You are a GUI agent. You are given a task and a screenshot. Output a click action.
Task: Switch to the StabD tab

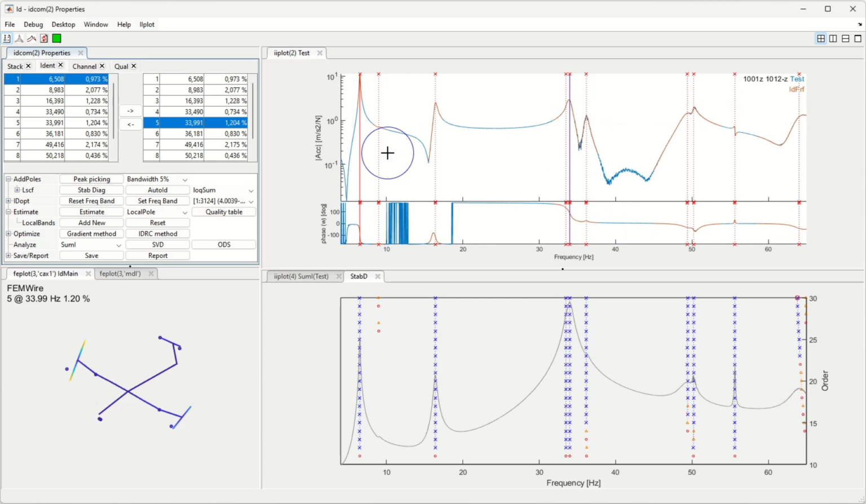click(x=359, y=276)
